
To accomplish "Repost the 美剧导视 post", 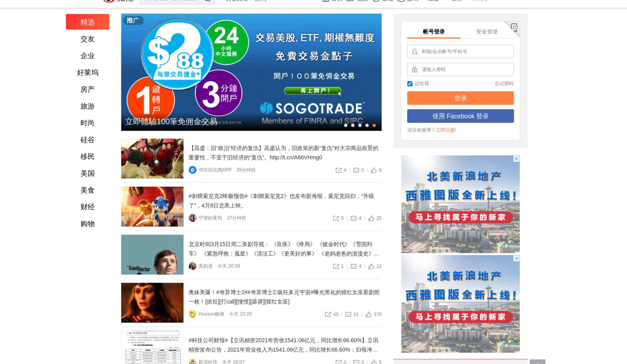I will (x=336, y=266).
